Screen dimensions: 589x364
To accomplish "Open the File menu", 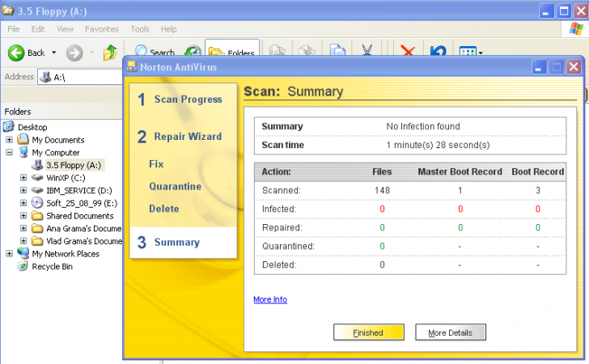I will tap(14, 29).
